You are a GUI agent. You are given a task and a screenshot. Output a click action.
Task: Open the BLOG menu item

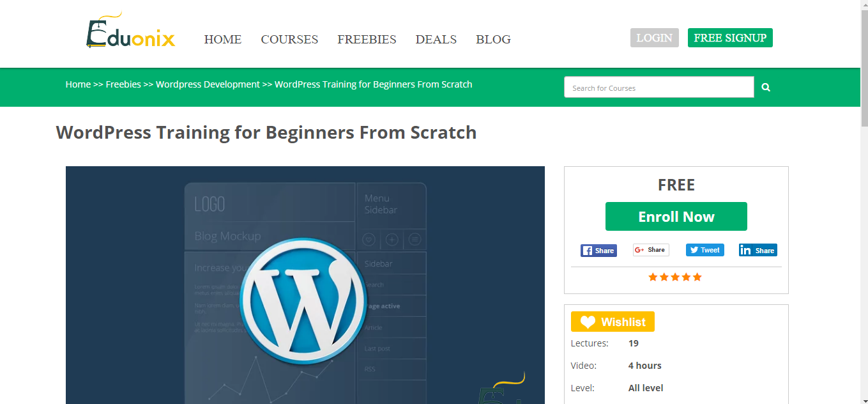pos(493,40)
